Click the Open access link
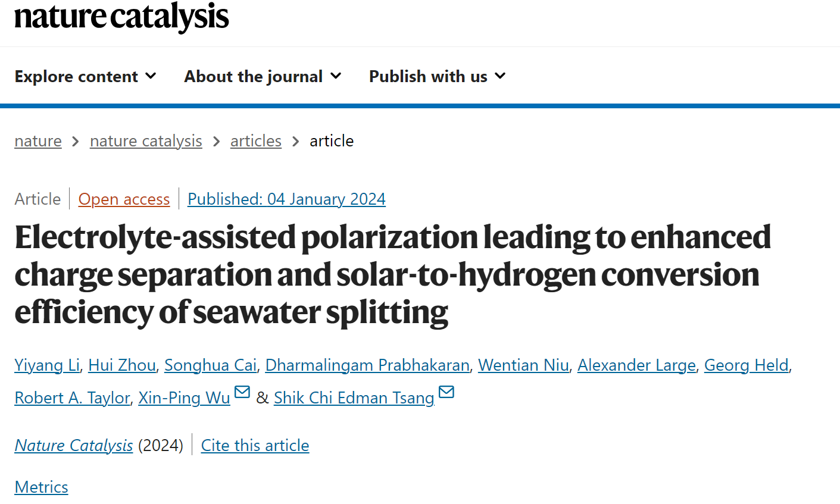 click(x=124, y=199)
